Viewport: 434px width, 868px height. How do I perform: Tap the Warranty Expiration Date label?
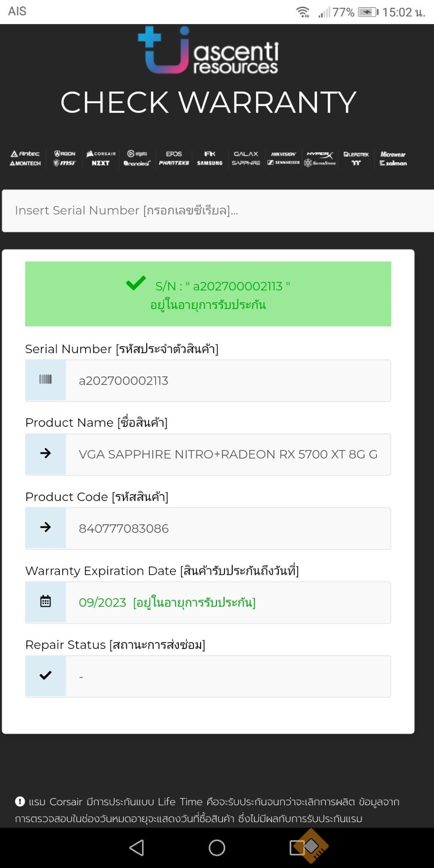(x=162, y=570)
